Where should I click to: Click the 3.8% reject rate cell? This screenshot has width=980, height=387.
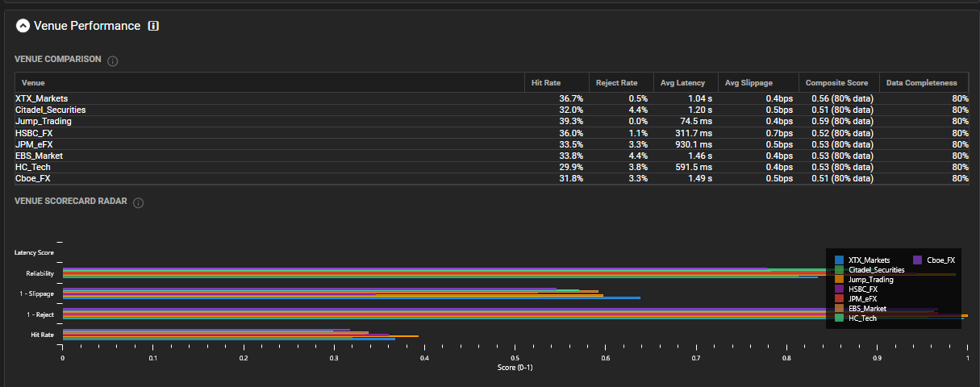621,167
